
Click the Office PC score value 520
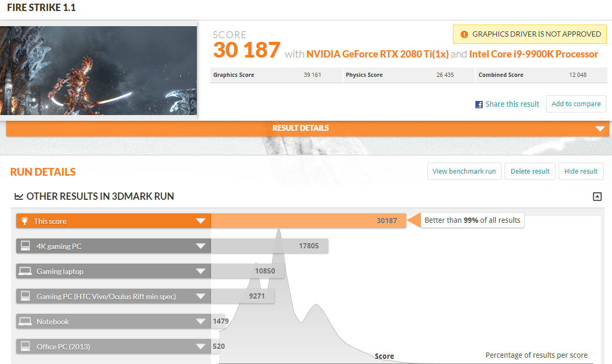[219, 346]
